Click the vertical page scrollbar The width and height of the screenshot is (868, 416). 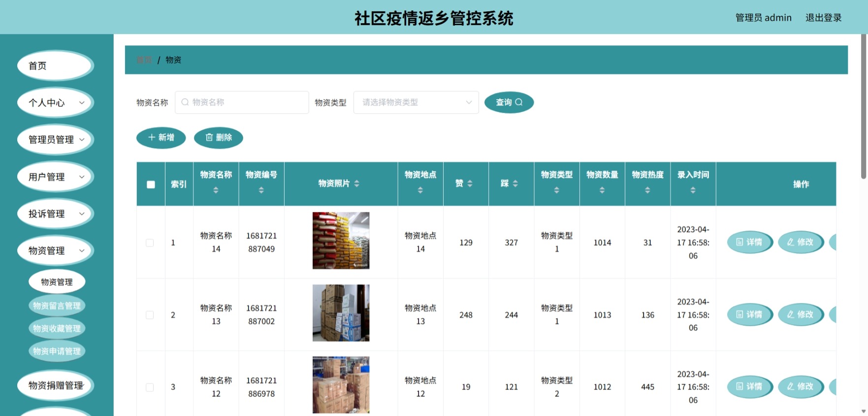click(864, 106)
